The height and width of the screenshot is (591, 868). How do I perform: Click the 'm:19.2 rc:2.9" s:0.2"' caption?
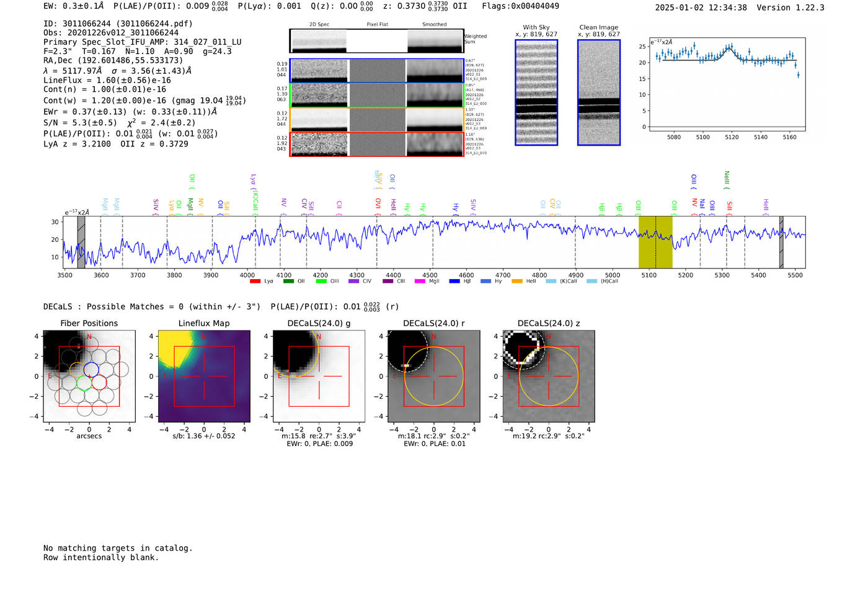pyautogui.click(x=549, y=436)
